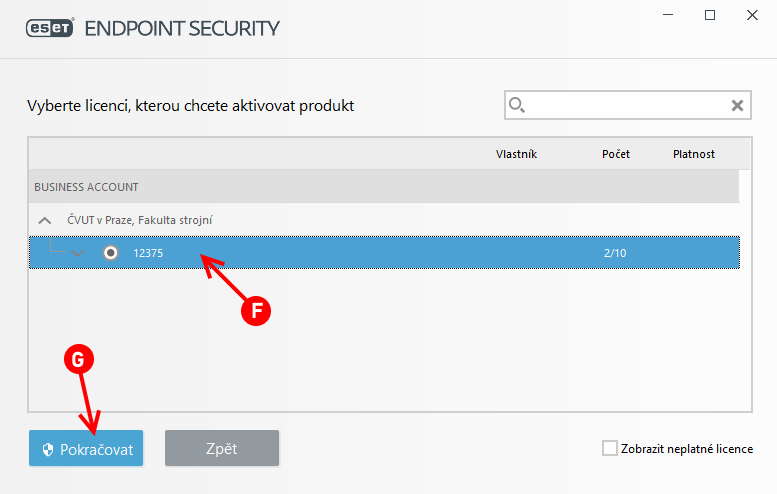Screen dimensions: 777x494
Task: Sort by Počet column header
Action: (x=616, y=154)
